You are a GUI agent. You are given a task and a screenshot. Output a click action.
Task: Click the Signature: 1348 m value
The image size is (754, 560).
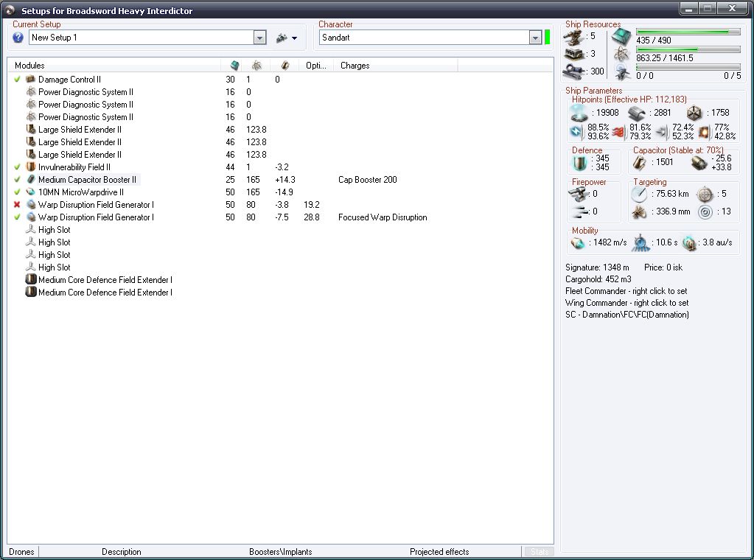coord(597,267)
